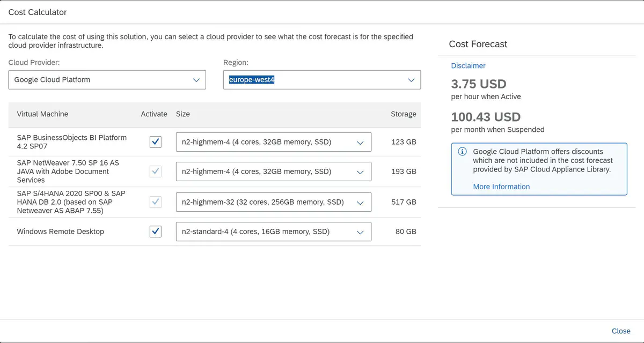Click the Cost Calculator dialog title

click(x=38, y=12)
